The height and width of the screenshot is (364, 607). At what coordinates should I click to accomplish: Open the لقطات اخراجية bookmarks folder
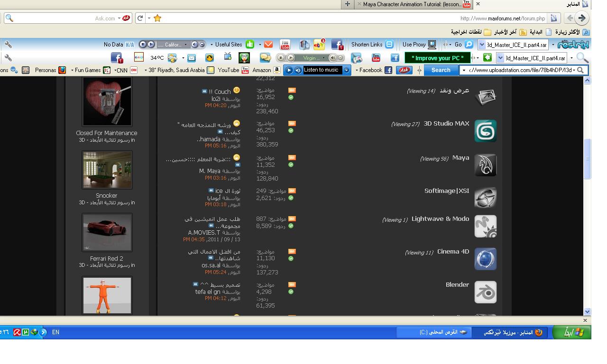[x=470, y=32]
